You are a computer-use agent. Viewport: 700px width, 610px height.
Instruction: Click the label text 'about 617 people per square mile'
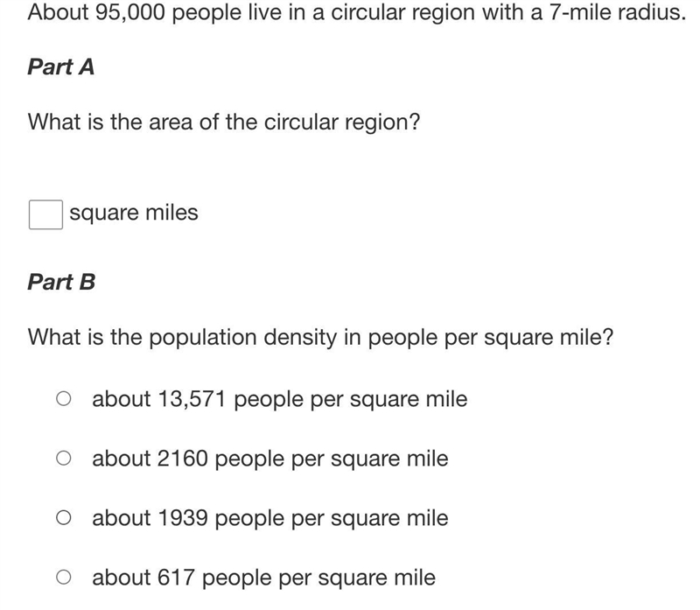click(x=263, y=578)
